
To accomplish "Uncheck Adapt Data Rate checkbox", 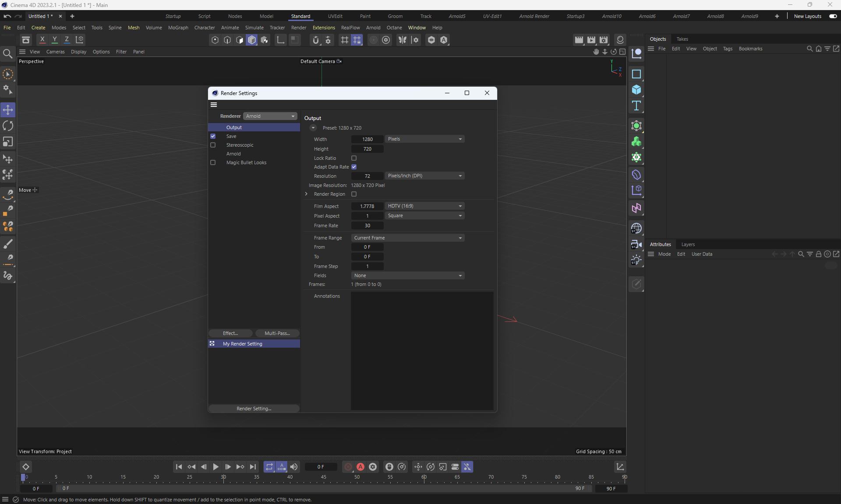I will [354, 167].
